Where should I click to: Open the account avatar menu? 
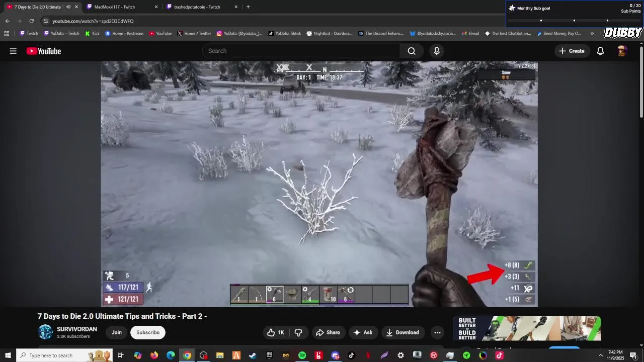click(622, 51)
